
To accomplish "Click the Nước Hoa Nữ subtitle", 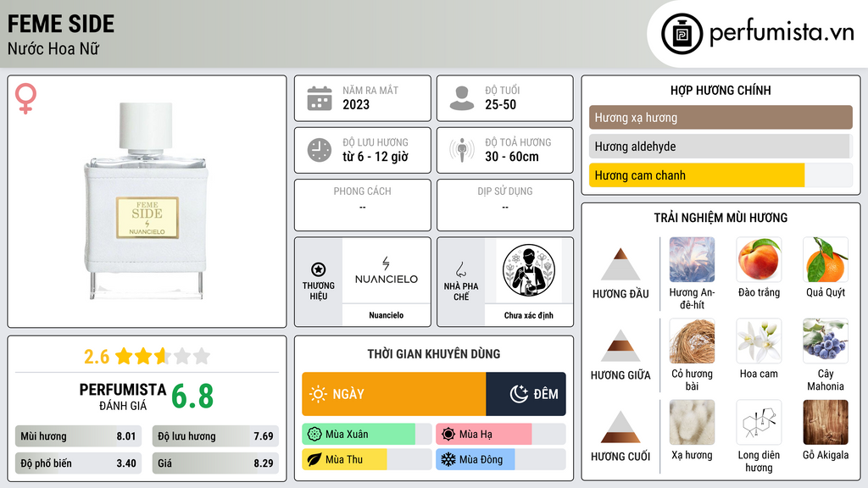I will [x=53, y=49].
